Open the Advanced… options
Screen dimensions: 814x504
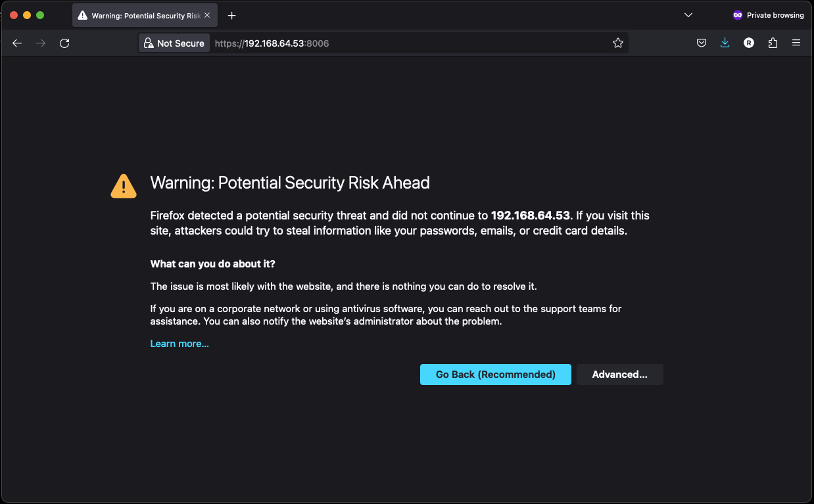620,375
